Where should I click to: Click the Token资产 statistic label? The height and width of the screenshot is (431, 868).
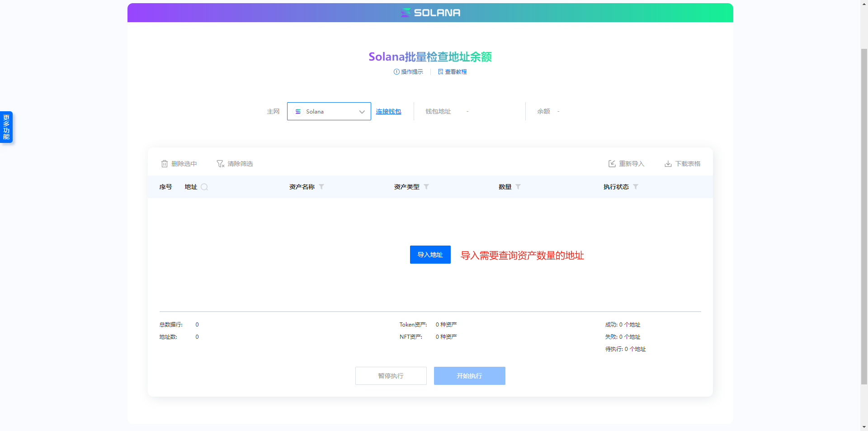tap(413, 325)
